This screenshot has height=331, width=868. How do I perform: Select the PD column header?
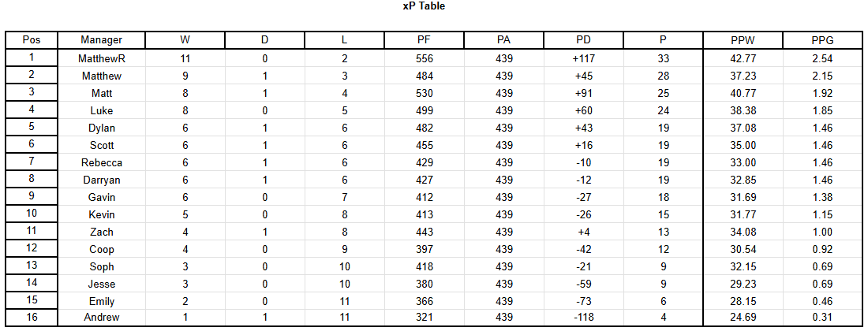tap(583, 40)
